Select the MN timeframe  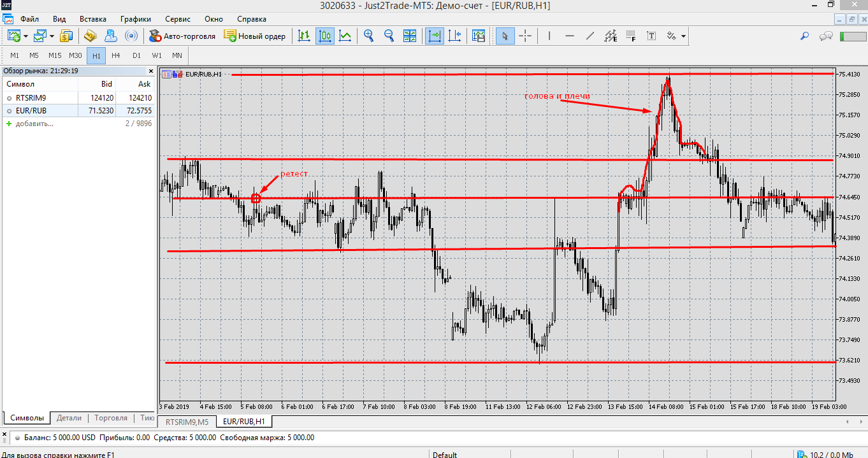point(177,55)
